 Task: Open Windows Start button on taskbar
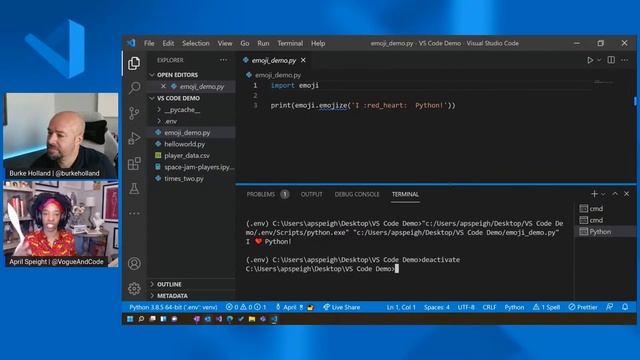pyautogui.click(x=130, y=319)
